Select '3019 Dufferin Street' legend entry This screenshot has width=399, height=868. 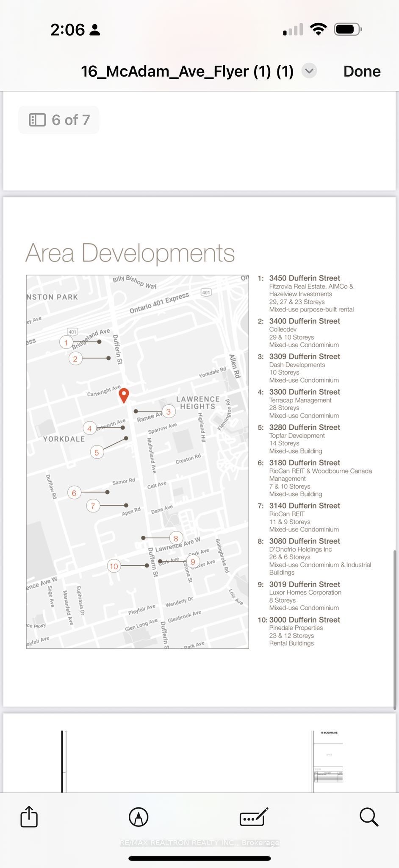click(305, 584)
